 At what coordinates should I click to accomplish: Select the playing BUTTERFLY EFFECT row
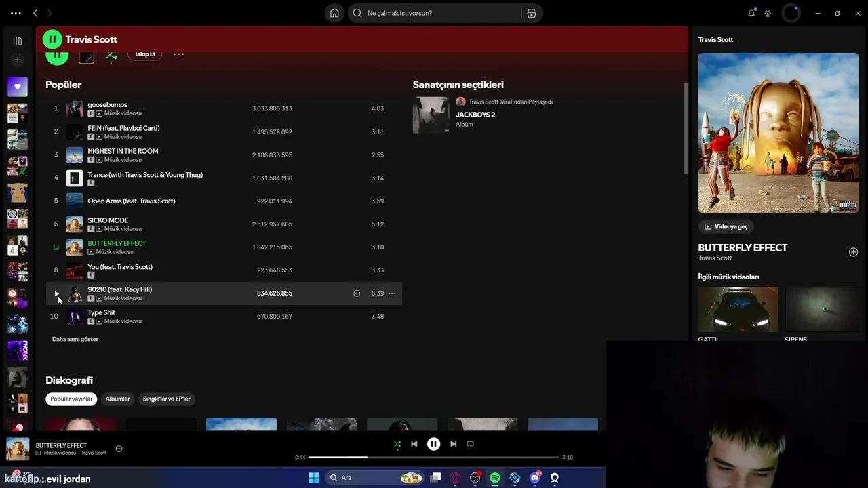(224, 247)
